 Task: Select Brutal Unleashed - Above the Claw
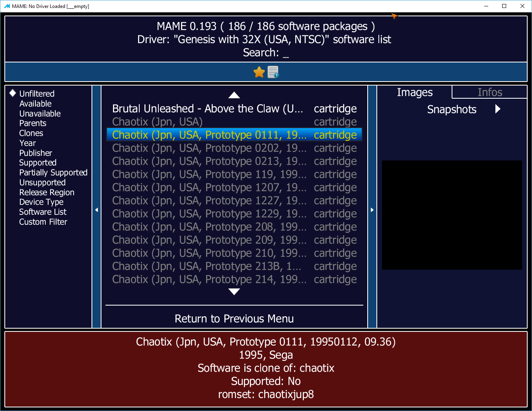234,109
